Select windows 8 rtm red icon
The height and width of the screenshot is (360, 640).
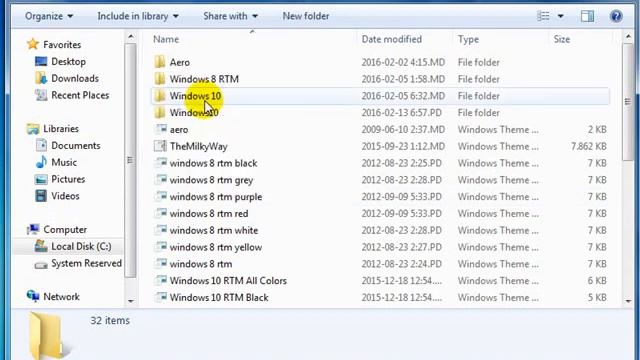160,213
